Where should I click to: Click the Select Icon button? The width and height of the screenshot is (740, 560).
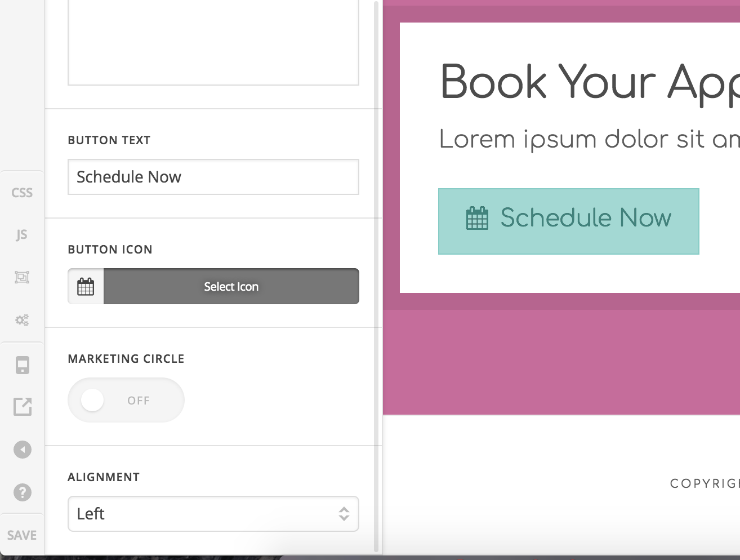point(231,286)
